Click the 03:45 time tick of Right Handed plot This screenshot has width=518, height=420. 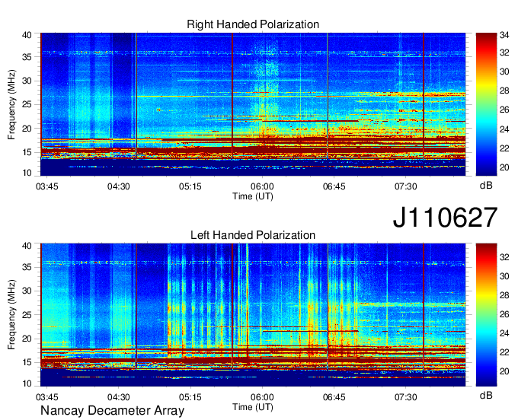[x=46, y=186]
